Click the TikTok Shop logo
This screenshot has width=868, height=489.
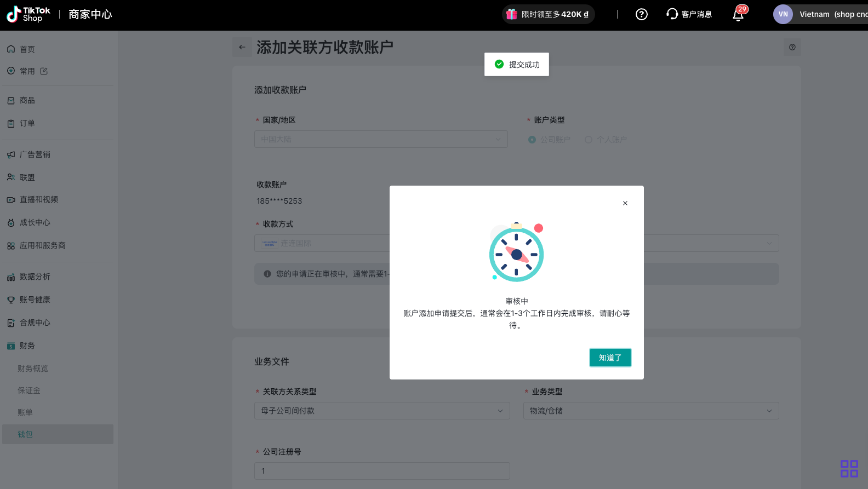pyautogui.click(x=28, y=14)
